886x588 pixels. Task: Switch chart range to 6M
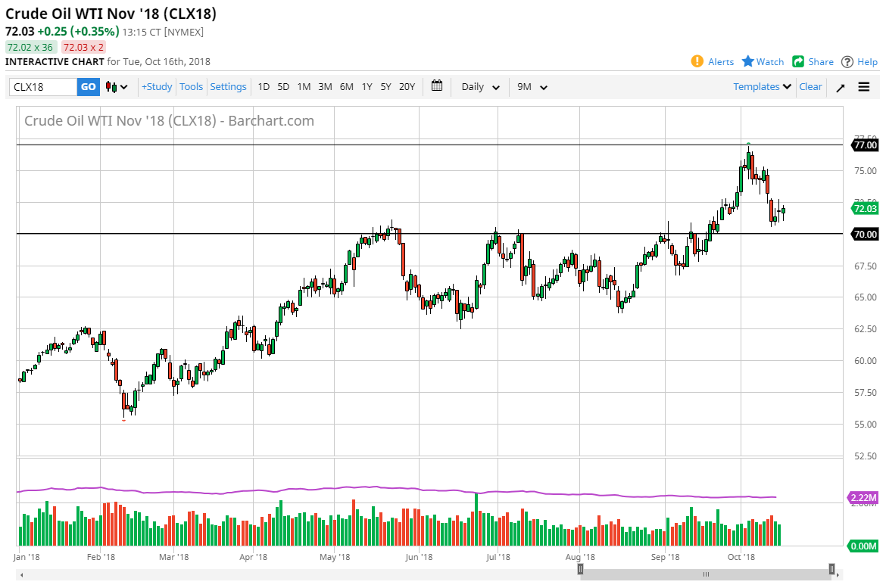tap(346, 86)
